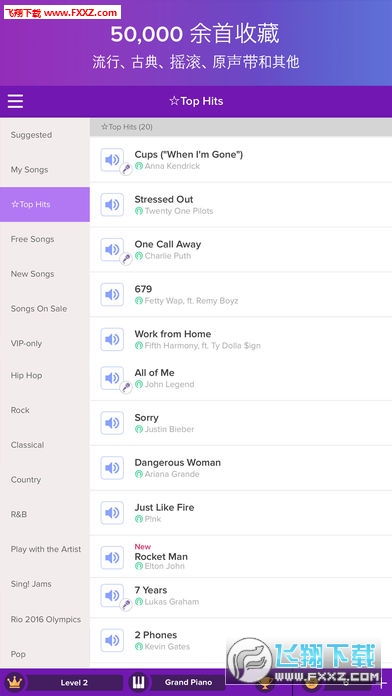392x696 pixels.
Task: Preview Cups ("When I'm Gone") speaker icon
Action: click(112, 160)
